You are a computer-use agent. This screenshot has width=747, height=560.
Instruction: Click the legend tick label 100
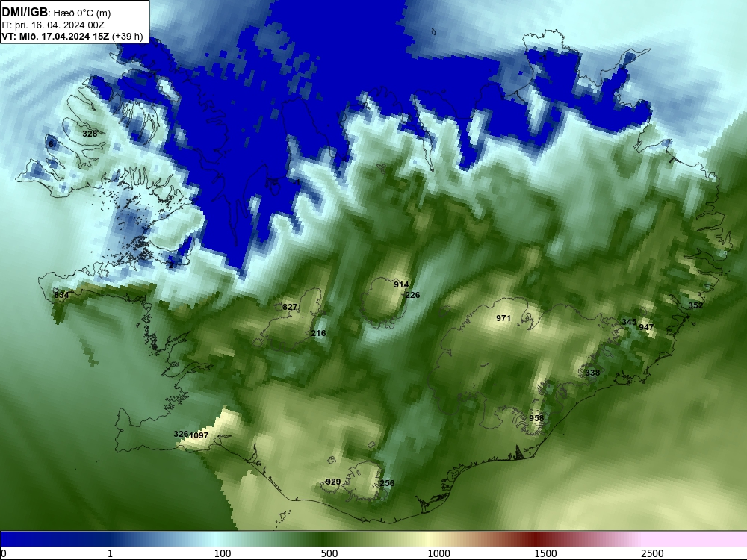[223, 553]
